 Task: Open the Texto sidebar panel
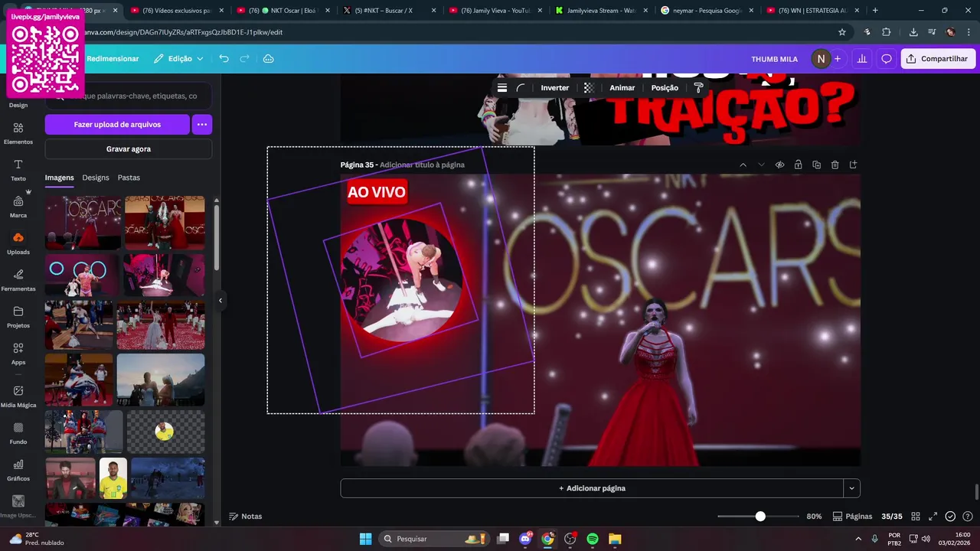[18, 170]
